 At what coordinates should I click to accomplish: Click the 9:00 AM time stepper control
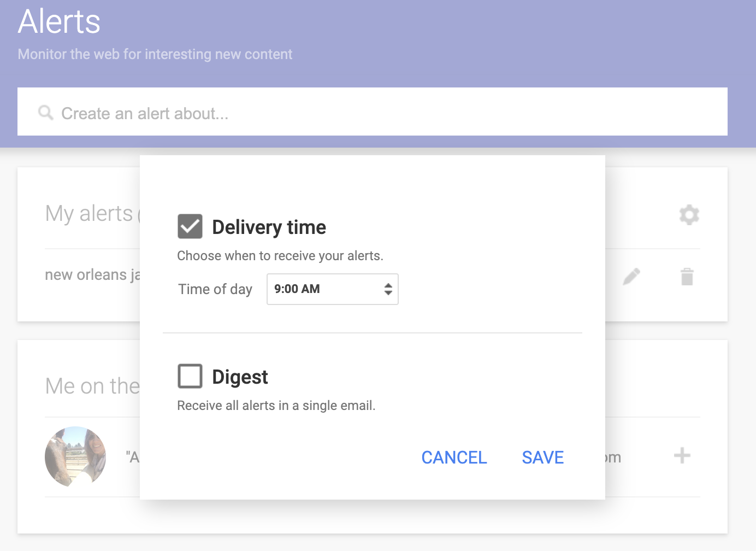click(x=388, y=289)
